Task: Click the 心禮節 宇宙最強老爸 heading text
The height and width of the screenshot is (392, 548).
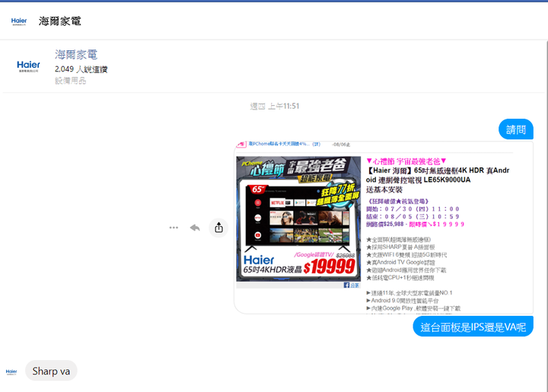Action: [x=406, y=161]
